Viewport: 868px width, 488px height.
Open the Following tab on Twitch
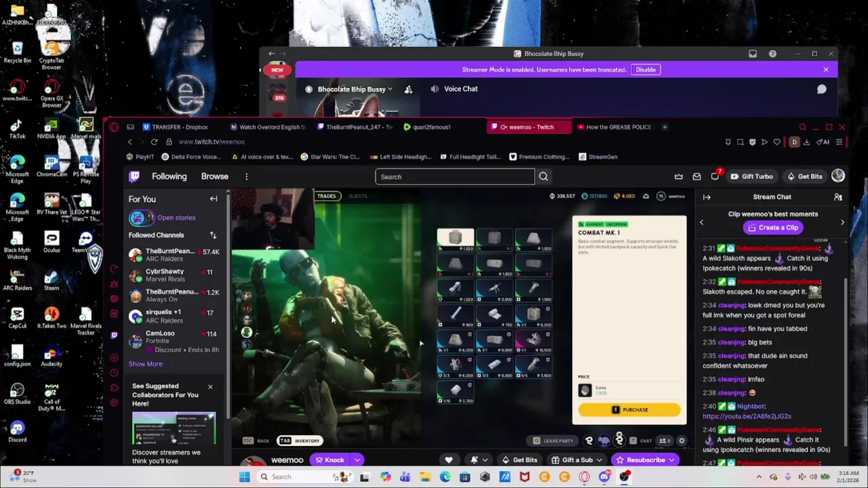169,177
